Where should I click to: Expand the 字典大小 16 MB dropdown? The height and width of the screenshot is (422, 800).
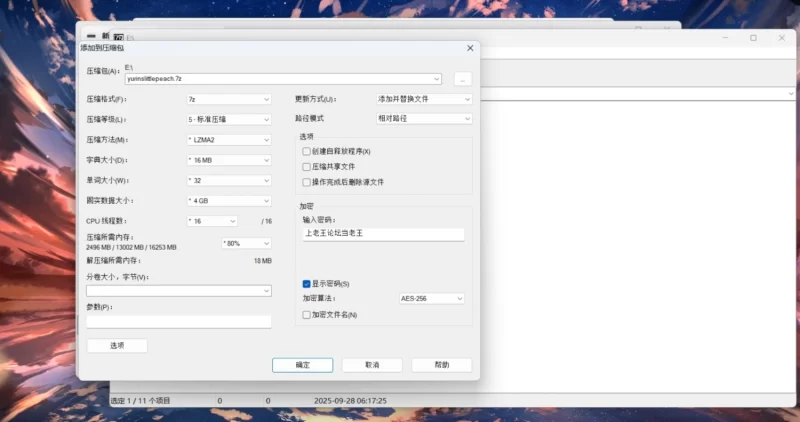click(228, 160)
